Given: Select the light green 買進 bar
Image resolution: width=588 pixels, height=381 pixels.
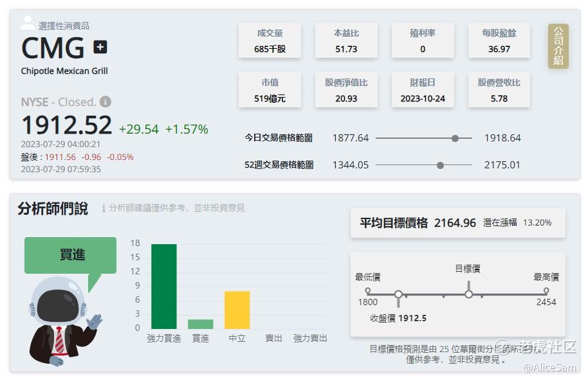Looking at the screenshot, I should 201,324.
